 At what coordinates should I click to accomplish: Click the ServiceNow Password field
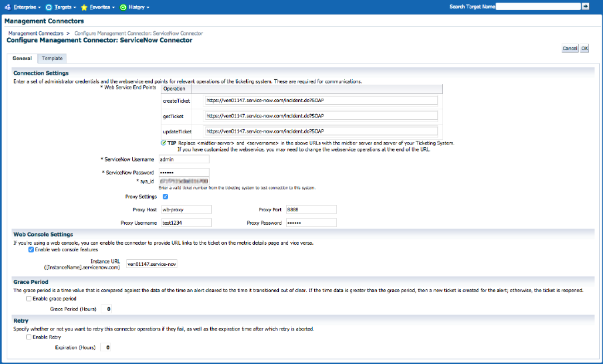click(184, 173)
